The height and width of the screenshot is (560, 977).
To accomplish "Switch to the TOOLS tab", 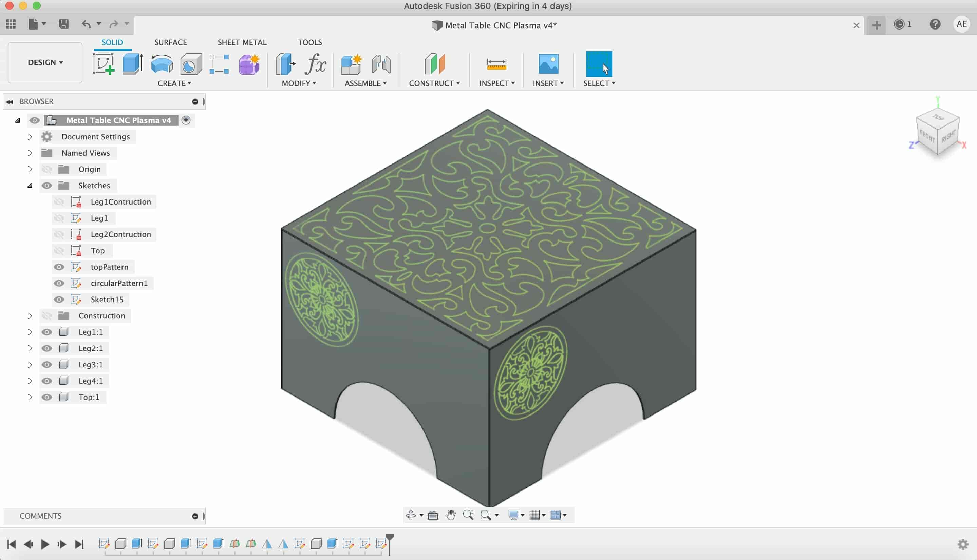I will click(x=310, y=42).
